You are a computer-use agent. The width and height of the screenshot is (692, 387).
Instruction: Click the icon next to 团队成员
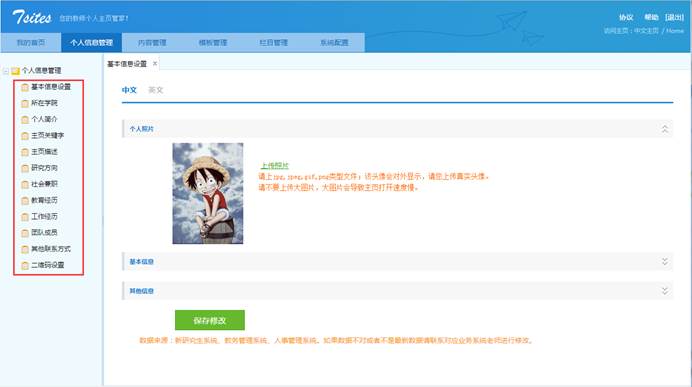[25, 233]
